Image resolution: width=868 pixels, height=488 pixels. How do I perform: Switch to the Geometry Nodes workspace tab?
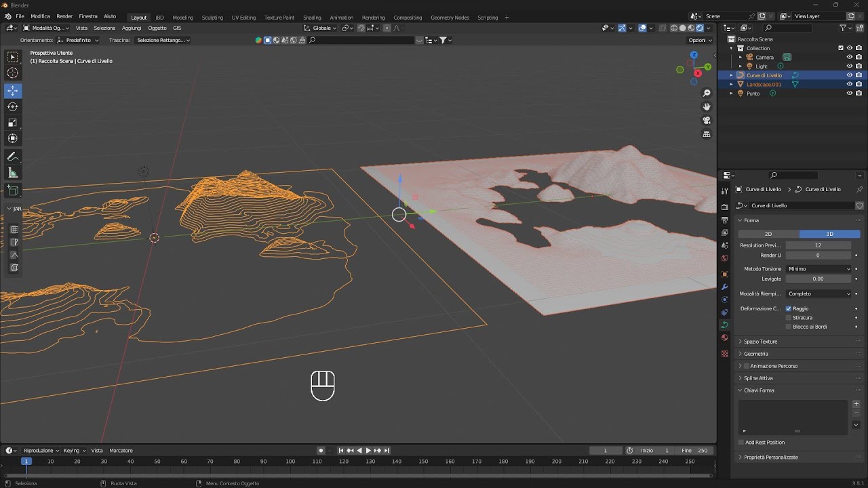click(x=450, y=17)
